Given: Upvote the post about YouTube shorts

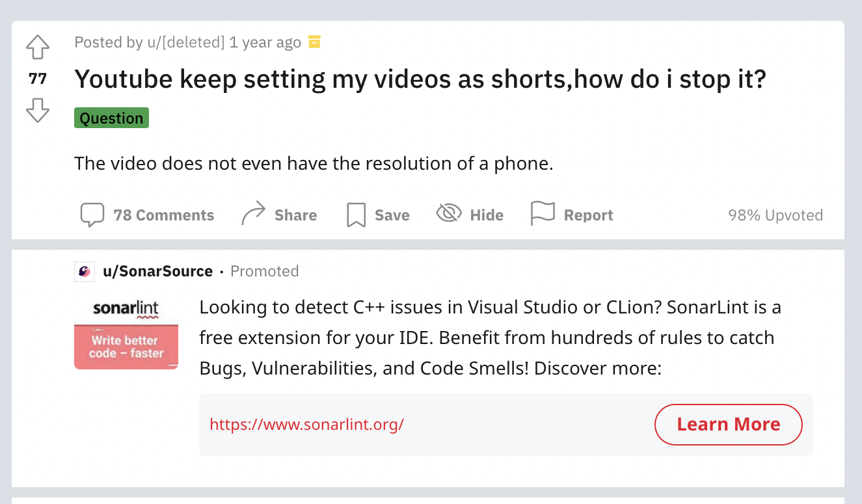Looking at the screenshot, I should click(x=37, y=47).
